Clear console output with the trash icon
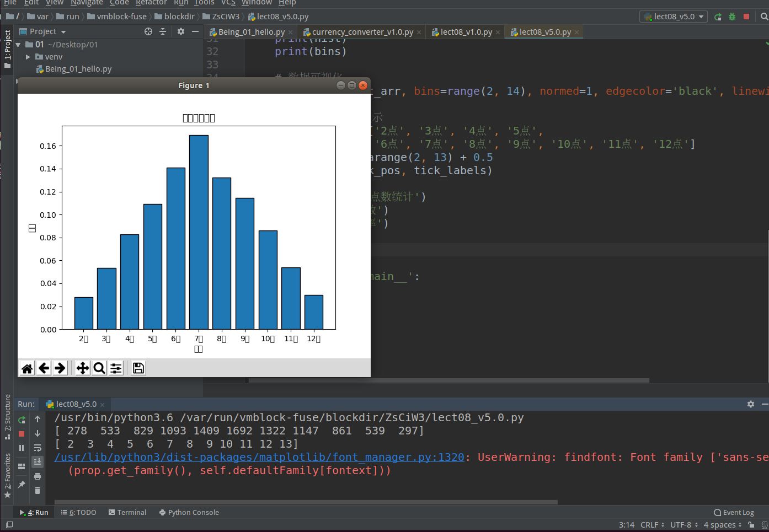The width and height of the screenshot is (769, 532). (38, 490)
